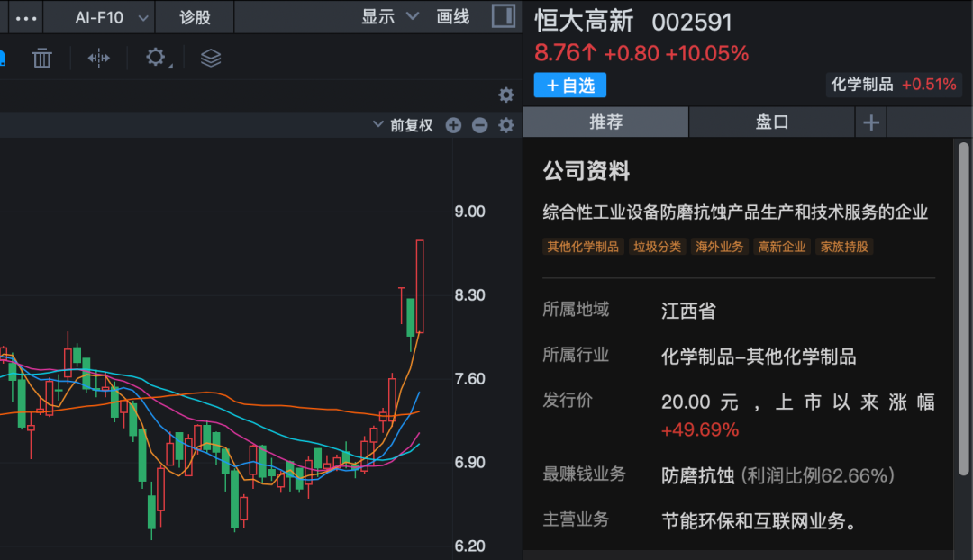Delete drawings with the trash icon
This screenshot has width=973, height=560.
42,59
